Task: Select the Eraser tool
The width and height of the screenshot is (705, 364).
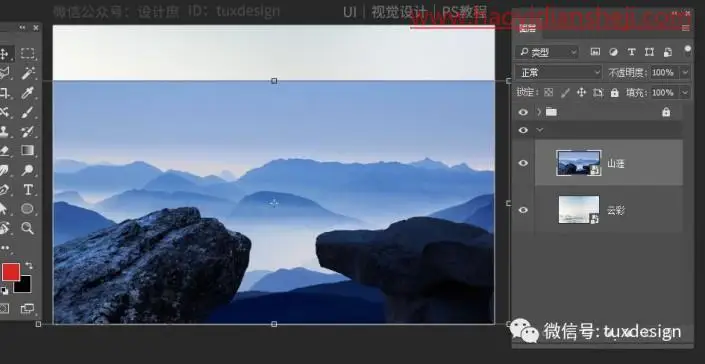Action: pyautogui.click(x=4, y=150)
